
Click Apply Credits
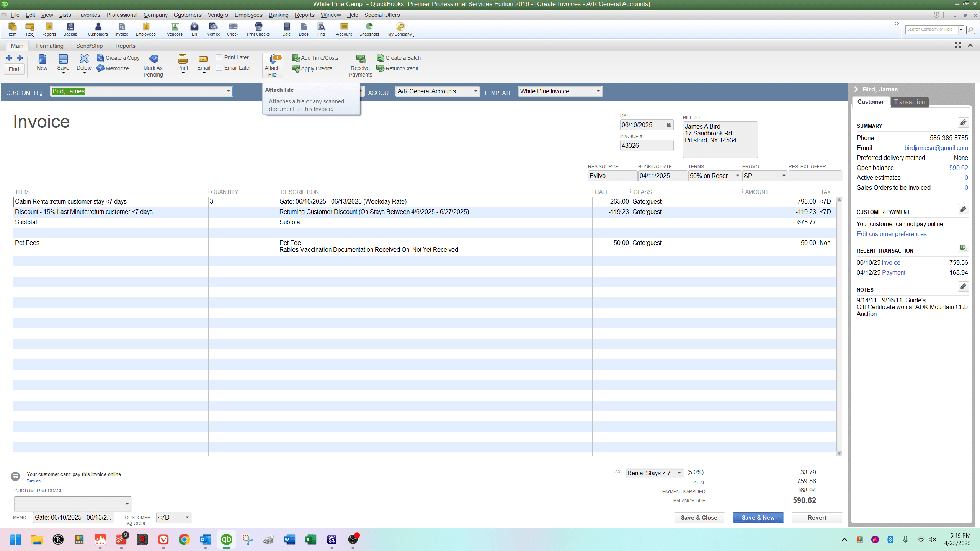[x=312, y=68]
